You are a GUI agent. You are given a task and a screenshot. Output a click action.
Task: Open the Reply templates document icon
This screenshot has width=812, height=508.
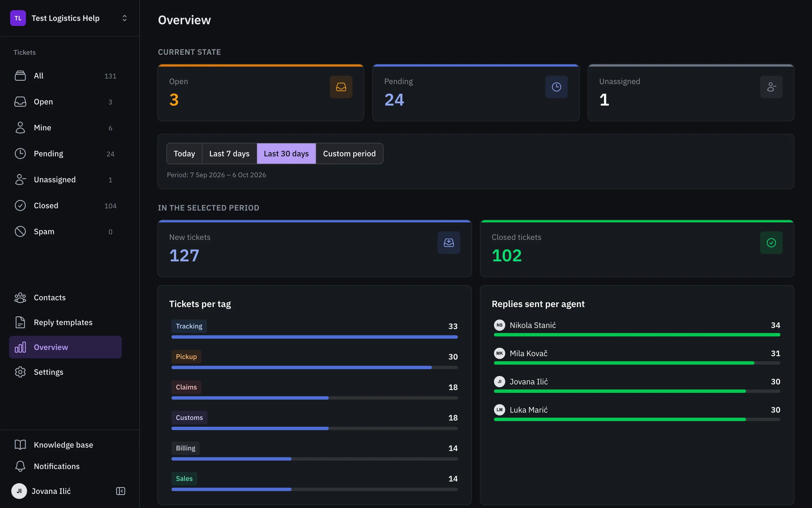click(20, 322)
